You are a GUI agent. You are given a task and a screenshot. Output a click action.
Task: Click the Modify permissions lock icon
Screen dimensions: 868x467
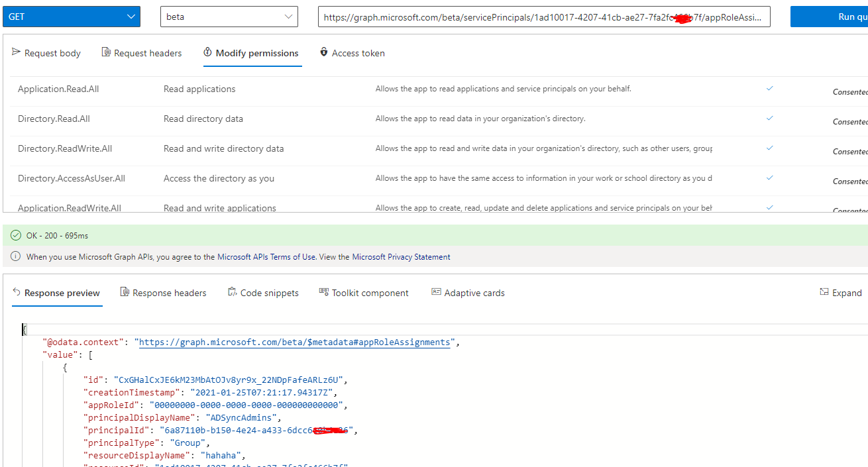pyautogui.click(x=208, y=52)
